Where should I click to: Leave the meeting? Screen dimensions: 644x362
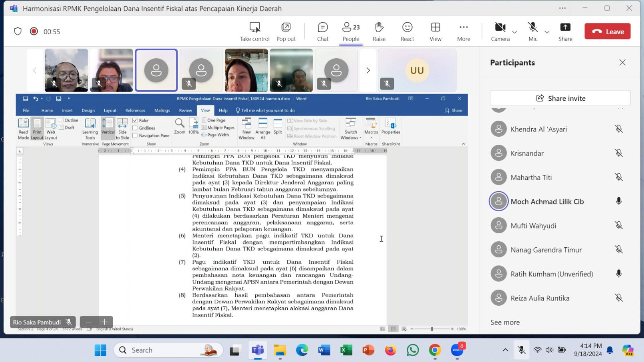pyautogui.click(x=607, y=32)
